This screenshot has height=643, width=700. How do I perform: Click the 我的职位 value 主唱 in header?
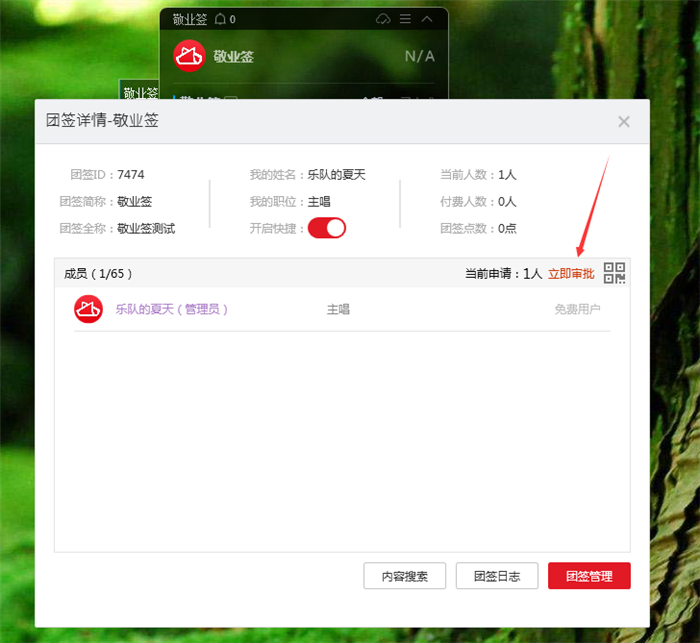(319, 202)
